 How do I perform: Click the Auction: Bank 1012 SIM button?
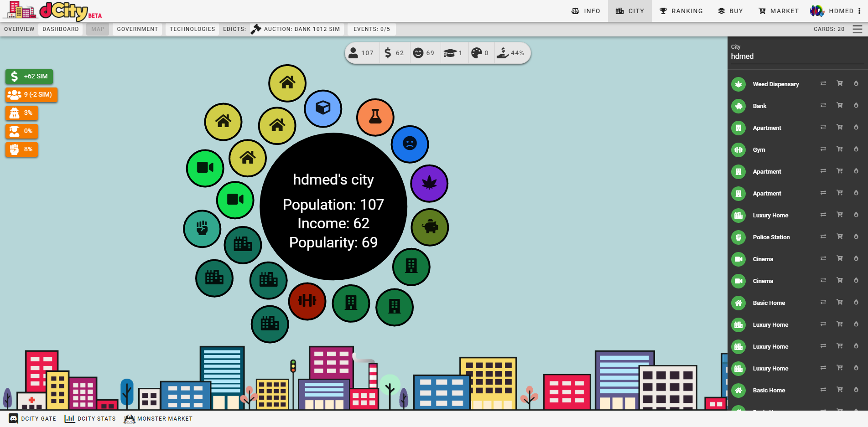pos(296,29)
